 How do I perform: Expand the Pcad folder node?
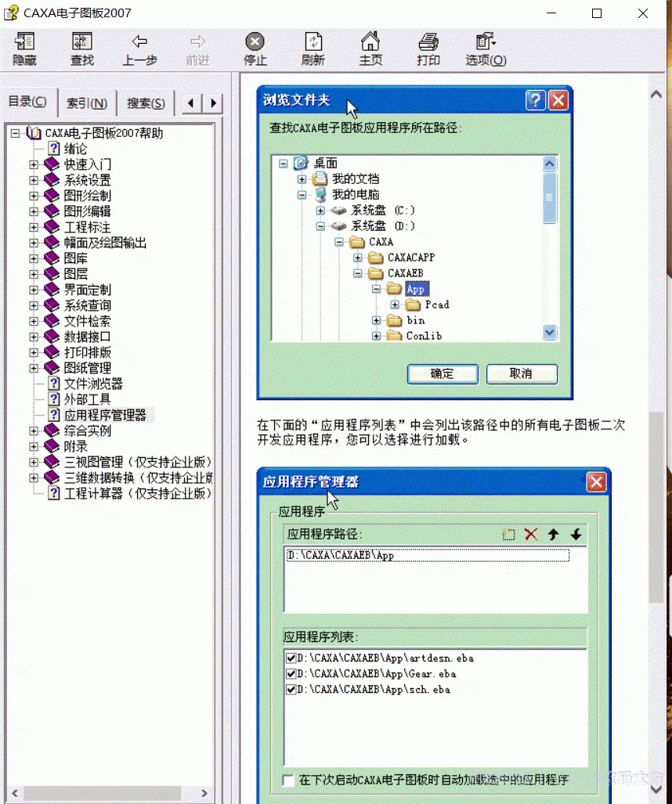click(395, 305)
